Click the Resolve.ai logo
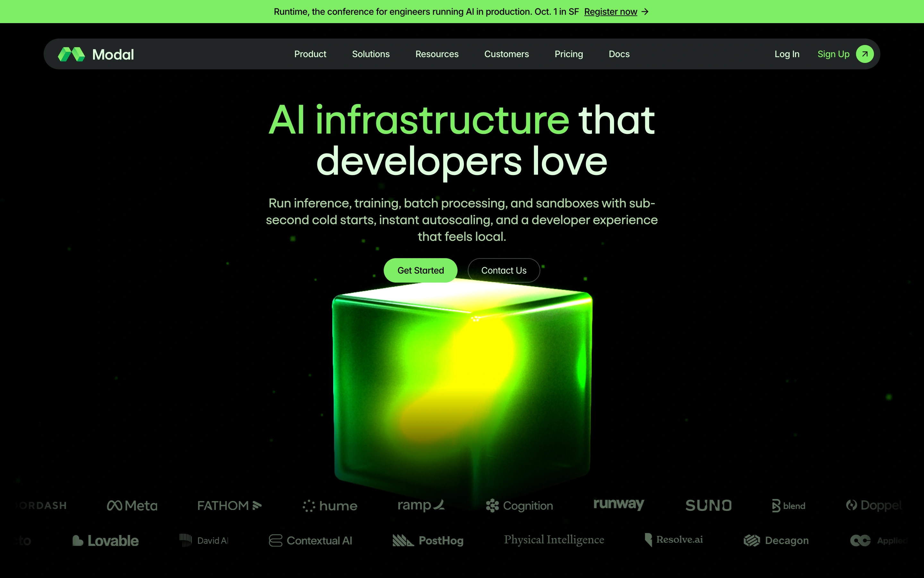Image resolution: width=924 pixels, height=578 pixels. [673, 540]
